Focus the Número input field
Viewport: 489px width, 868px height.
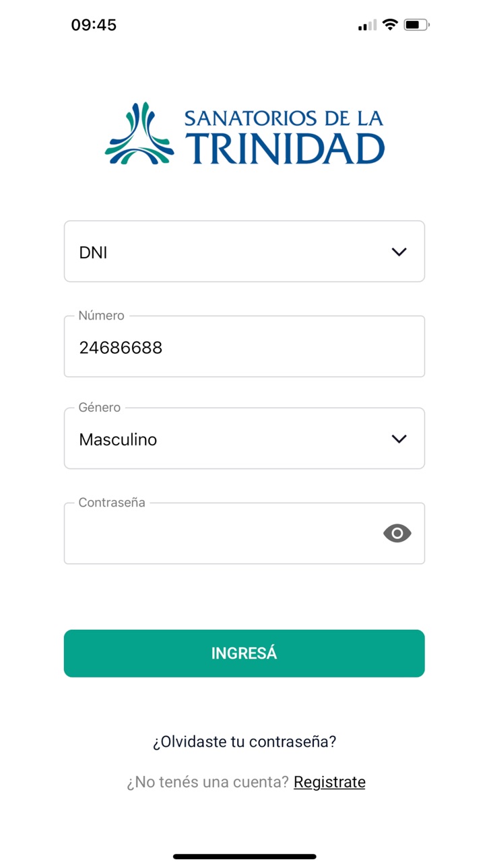[x=244, y=347]
